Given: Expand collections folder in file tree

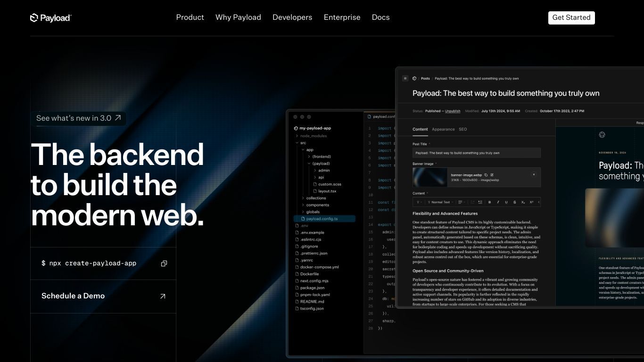Looking at the screenshot, I should point(303,198).
